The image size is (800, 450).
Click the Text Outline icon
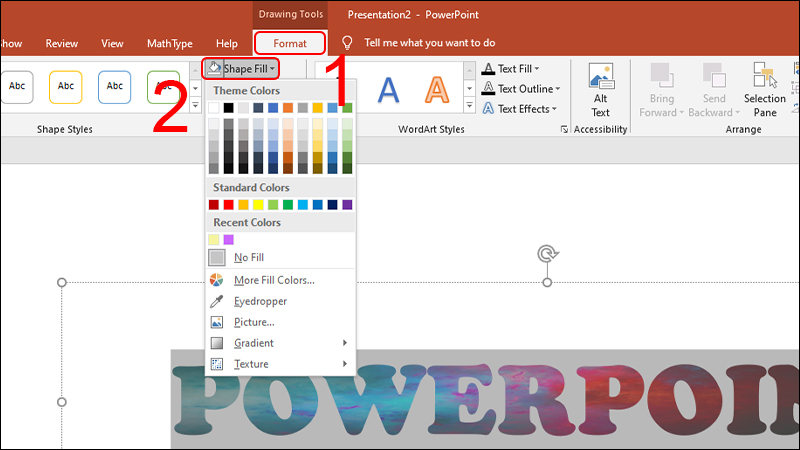488,88
